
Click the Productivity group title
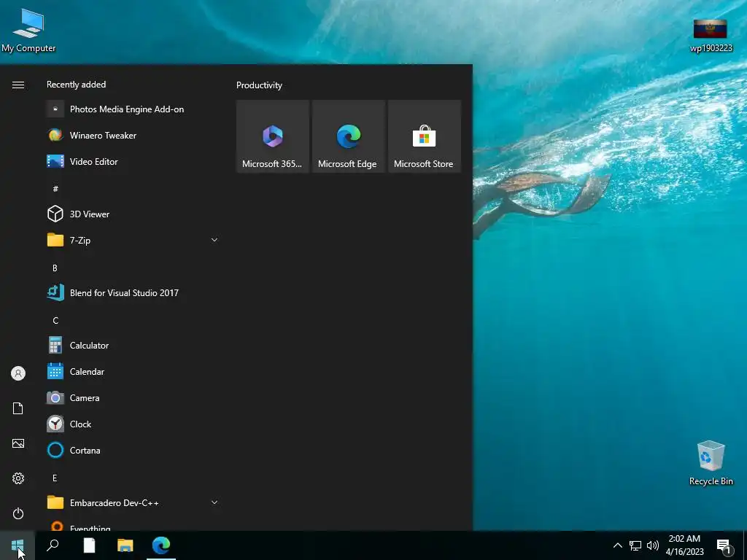(x=259, y=85)
